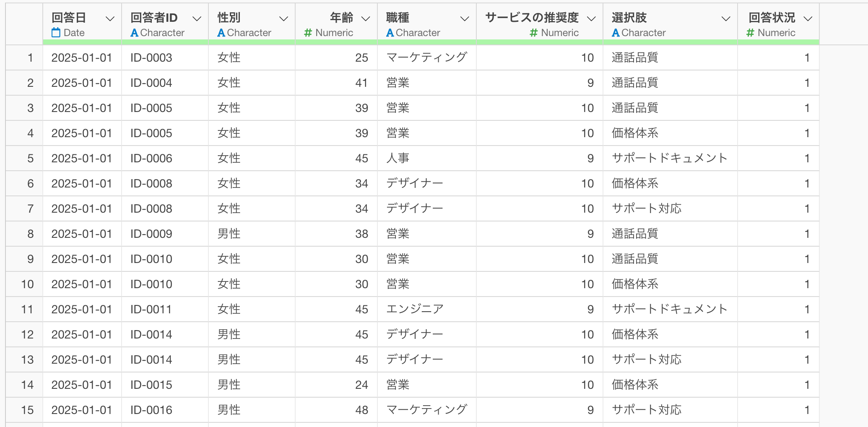Click the Character type icon under 回答者ID
Viewport: 868px width, 427px height.
pos(134,33)
